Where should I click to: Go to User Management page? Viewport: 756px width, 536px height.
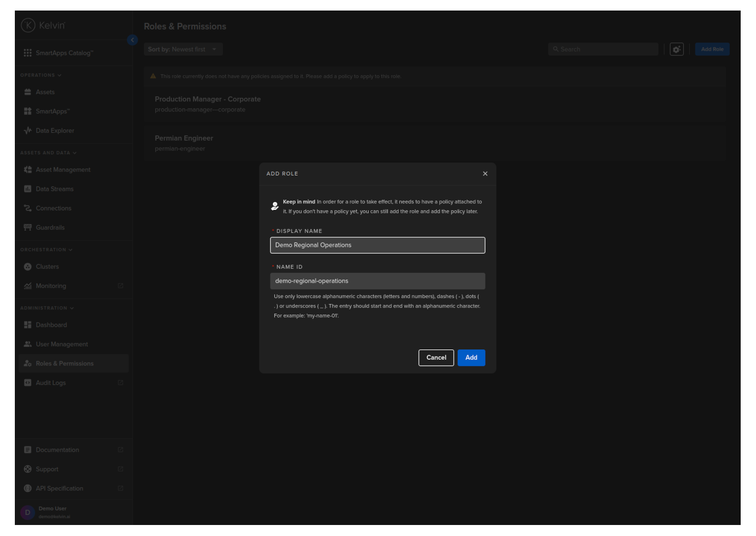click(62, 344)
